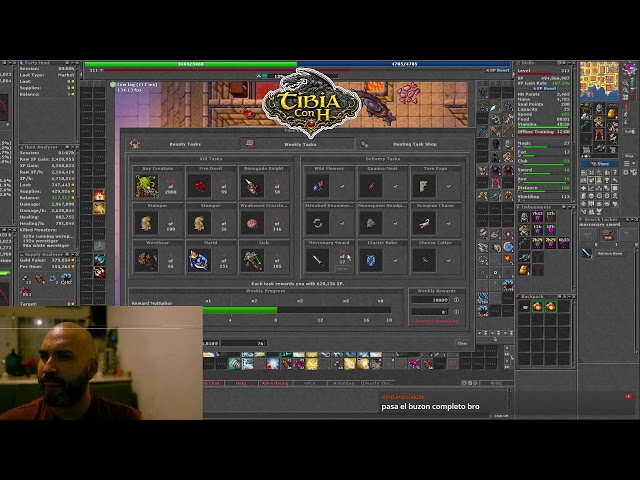Select the Mercenary Sword delivery item icon
This screenshot has width=640, height=480.
click(x=318, y=260)
